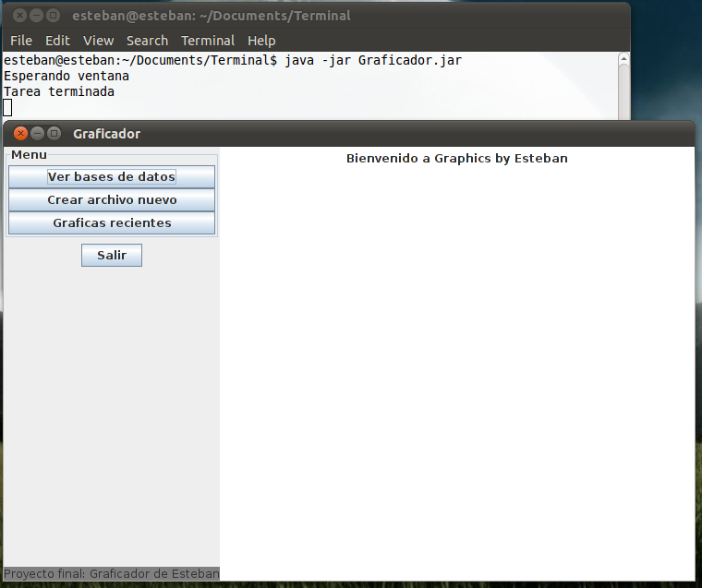Close the Graficador window

tap(20, 133)
